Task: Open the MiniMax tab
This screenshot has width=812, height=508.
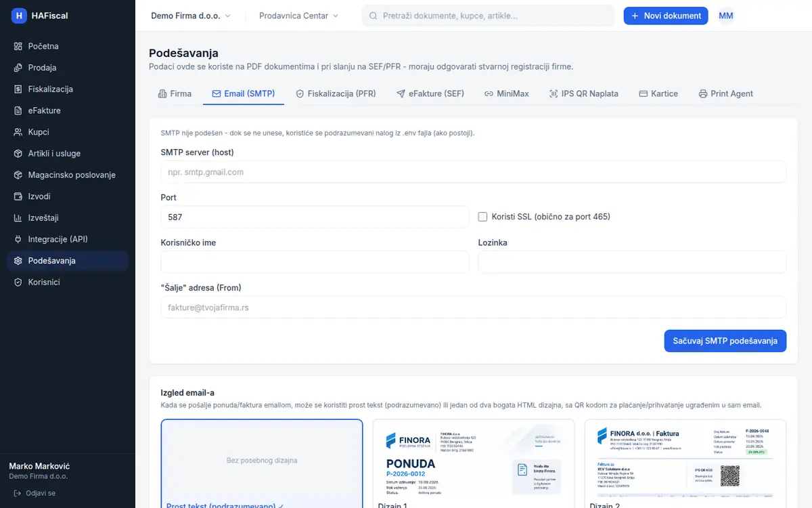Action: coord(506,94)
